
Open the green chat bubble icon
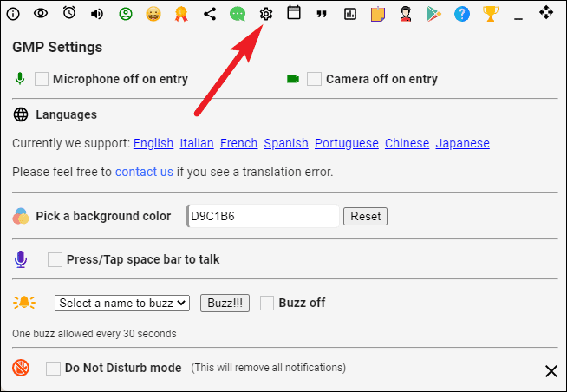coord(238,14)
